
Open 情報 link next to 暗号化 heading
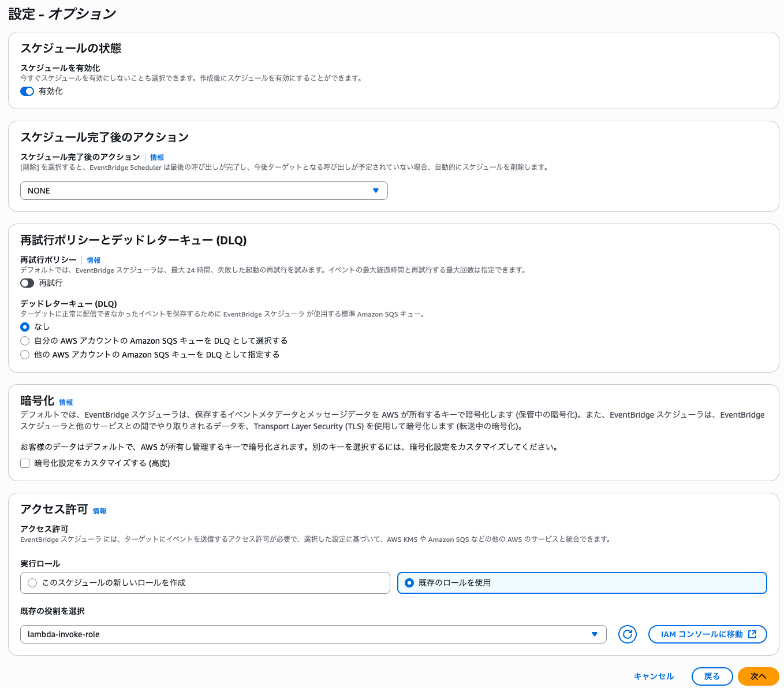(x=66, y=402)
